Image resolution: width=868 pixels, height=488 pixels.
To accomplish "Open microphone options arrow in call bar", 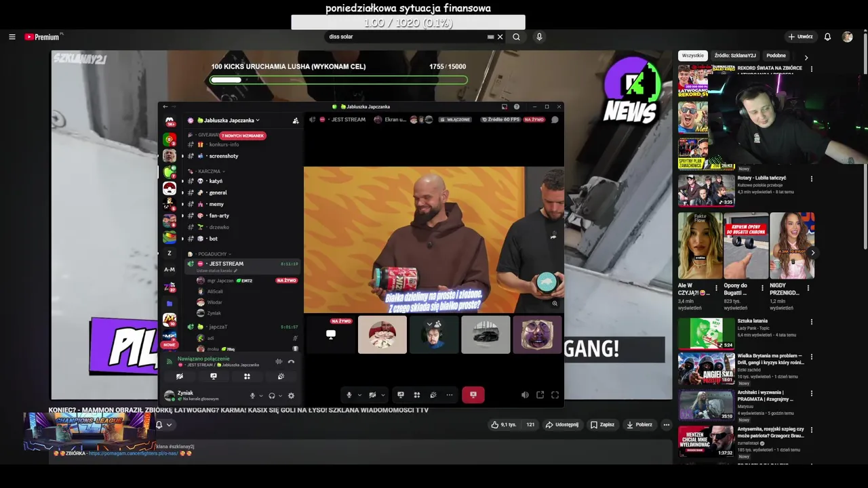I will (x=359, y=394).
